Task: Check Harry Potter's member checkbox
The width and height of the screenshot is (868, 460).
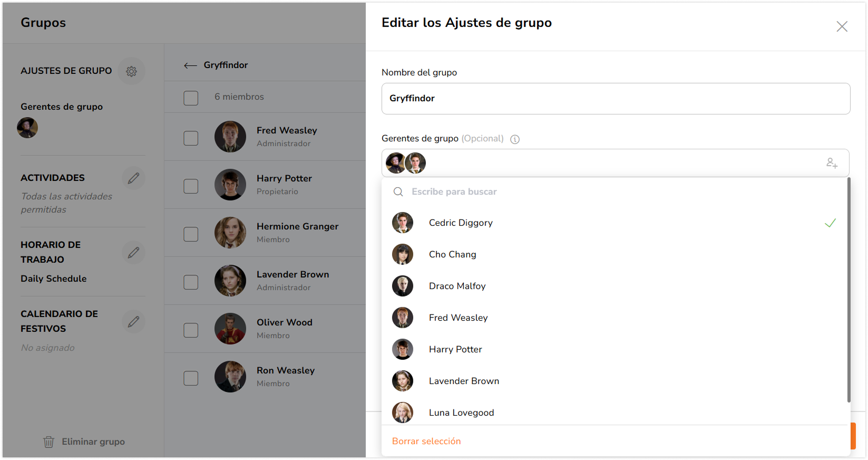Action: tap(191, 186)
